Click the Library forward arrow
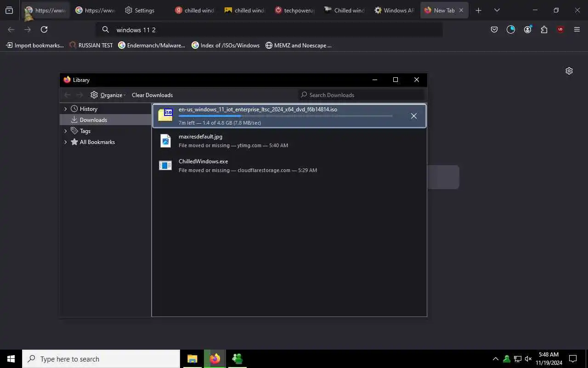The height and width of the screenshot is (368, 588). pos(79,95)
